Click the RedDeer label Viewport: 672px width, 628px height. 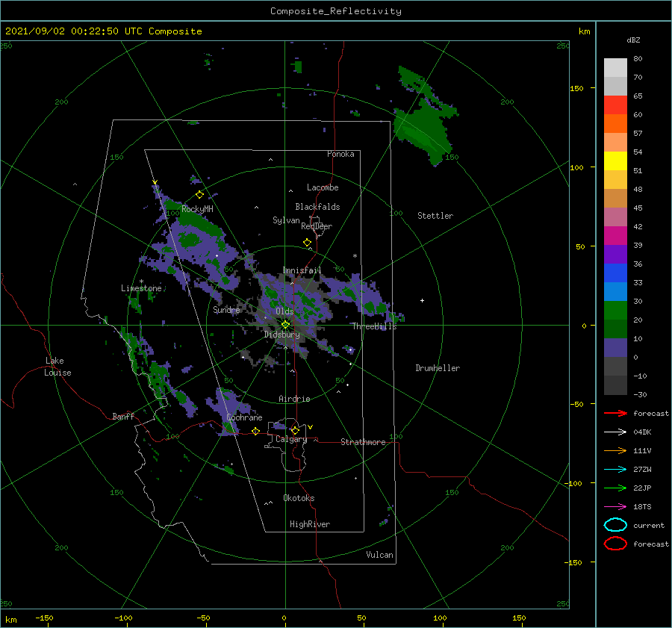[317, 226]
